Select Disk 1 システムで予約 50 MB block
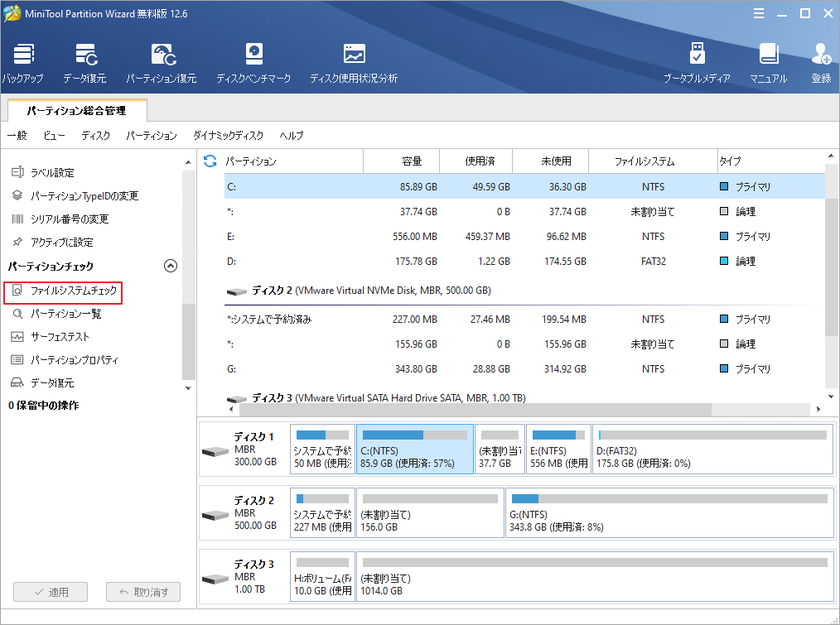The image size is (840, 625). 322,450
